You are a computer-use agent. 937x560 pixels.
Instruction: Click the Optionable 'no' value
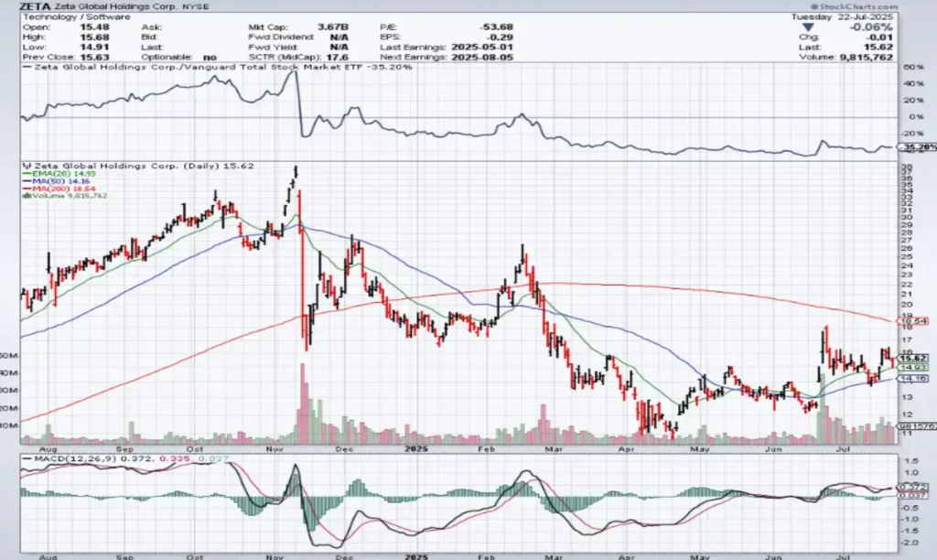point(210,58)
